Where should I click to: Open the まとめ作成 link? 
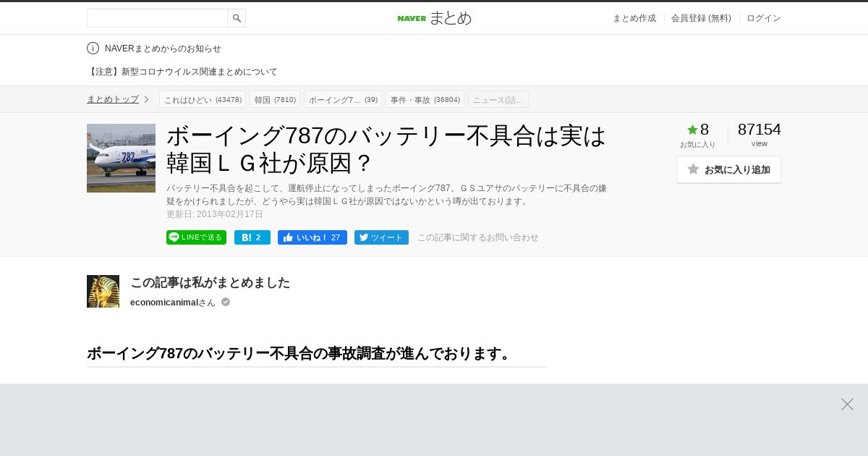tap(634, 18)
